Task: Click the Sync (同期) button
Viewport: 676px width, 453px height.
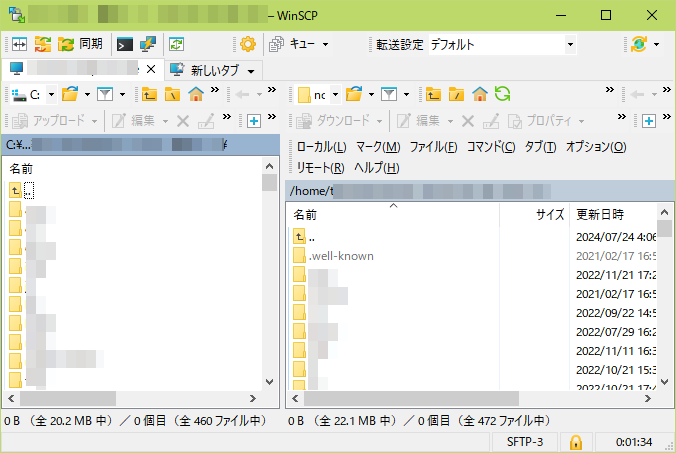Action: [x=80, y=44]
